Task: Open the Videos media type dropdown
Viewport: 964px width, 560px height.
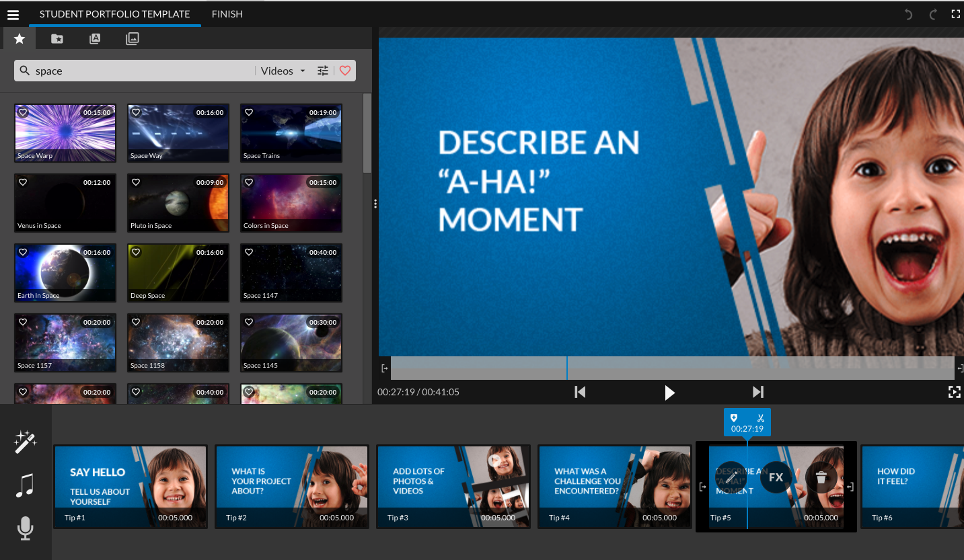Action: point(283,71)
